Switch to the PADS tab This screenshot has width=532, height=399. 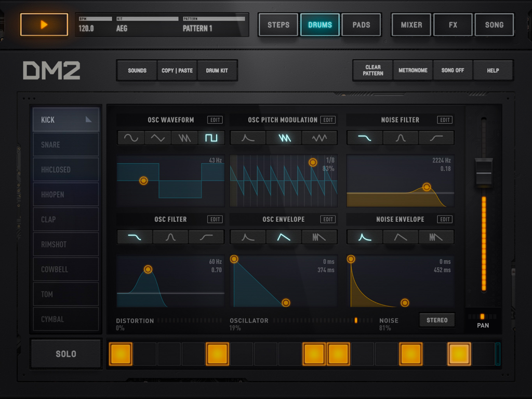click(361, 24)
